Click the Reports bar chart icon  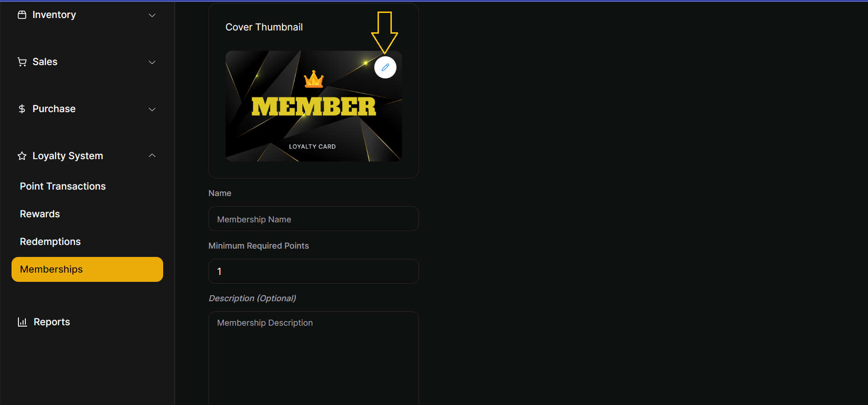(22, 322)
